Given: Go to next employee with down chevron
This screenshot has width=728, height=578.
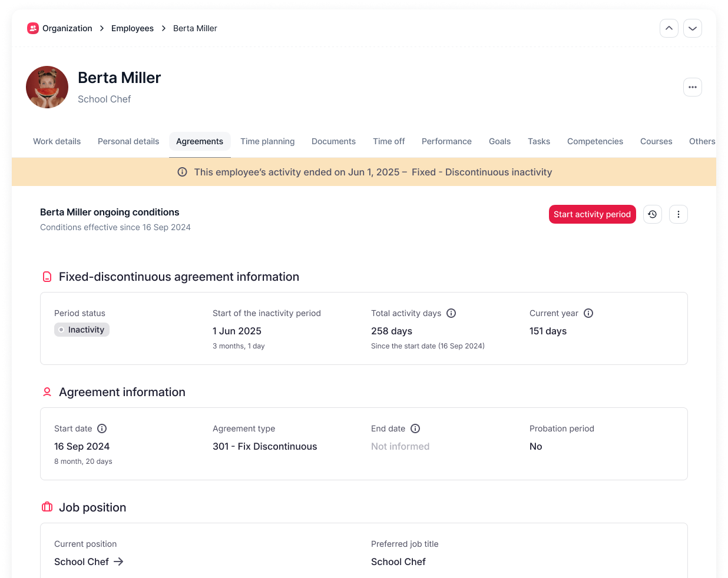Looking at the screenshot, I should pos(693,28).
